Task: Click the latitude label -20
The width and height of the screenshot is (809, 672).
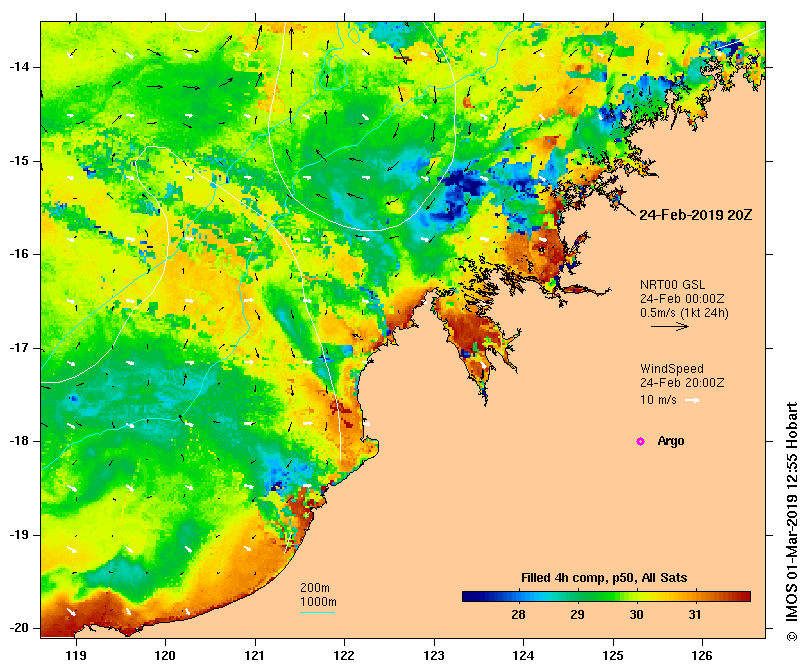Action: 19,628
